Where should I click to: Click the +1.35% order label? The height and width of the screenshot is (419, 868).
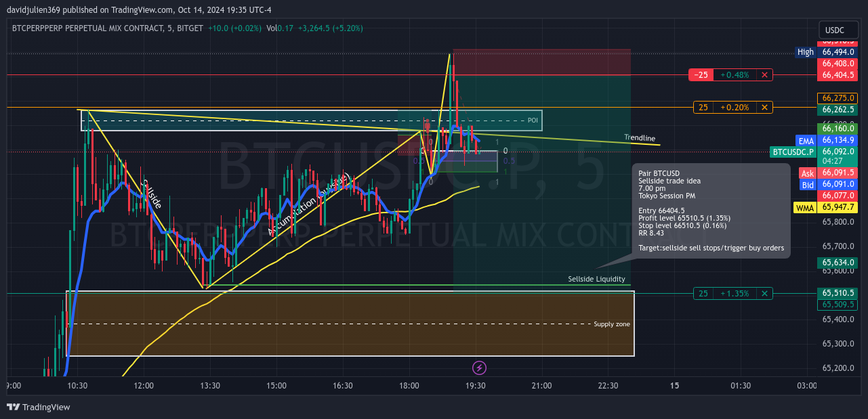pyautogui.click(x=735, y=293)
